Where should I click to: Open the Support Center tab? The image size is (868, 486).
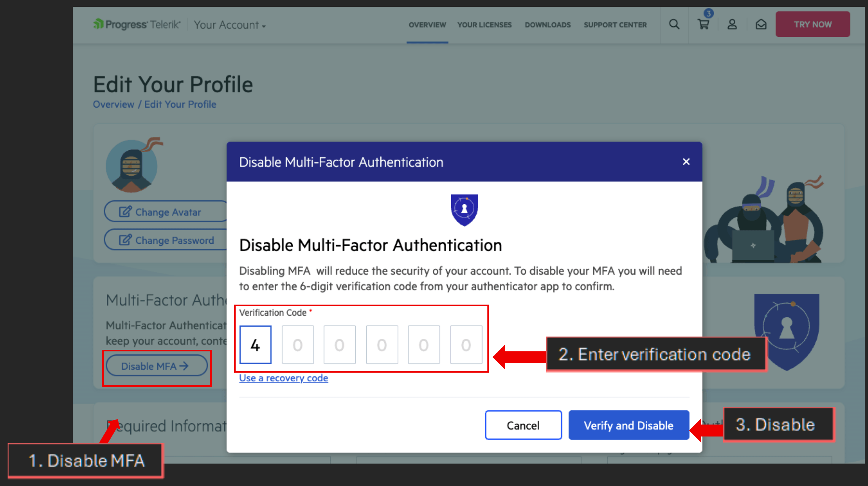[x=615, y=25]
